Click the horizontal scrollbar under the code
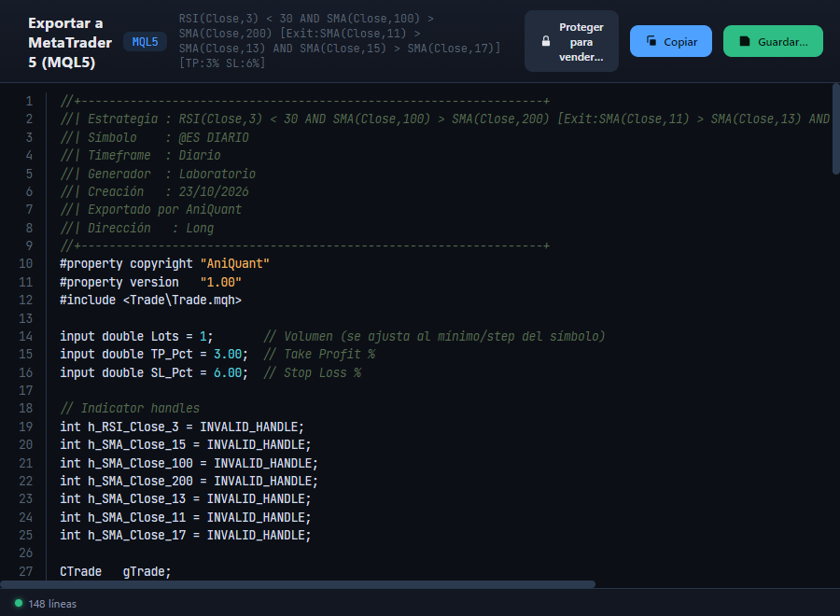 (298, 584)
